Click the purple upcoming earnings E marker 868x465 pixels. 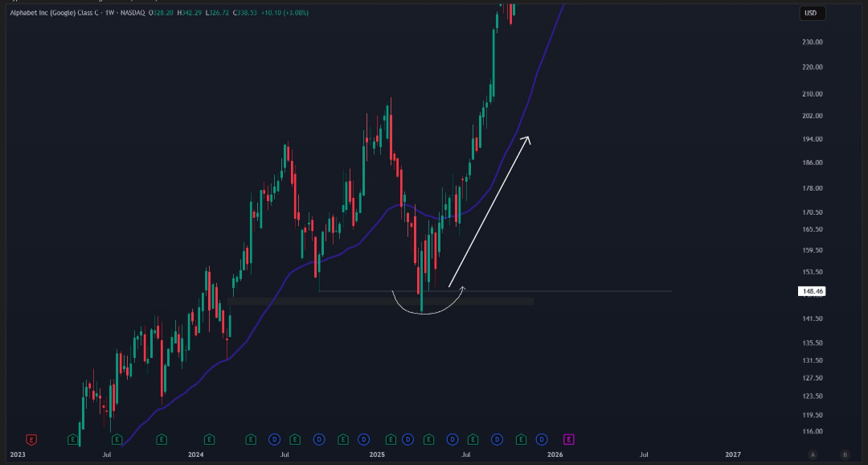coord(568,439)
